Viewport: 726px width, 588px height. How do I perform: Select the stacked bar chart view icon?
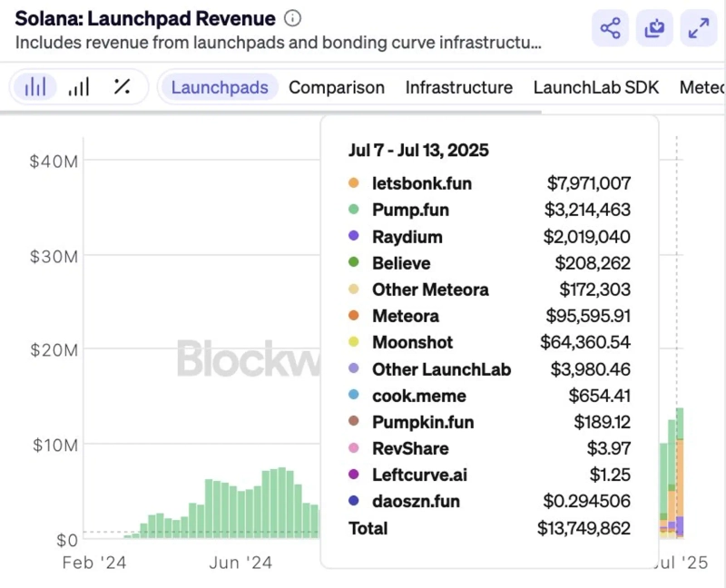[x=35, y=87]
